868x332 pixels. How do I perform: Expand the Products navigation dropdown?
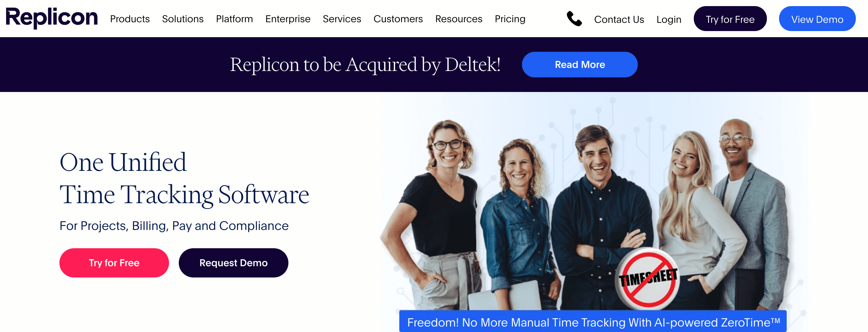click(x=130, y=19)
